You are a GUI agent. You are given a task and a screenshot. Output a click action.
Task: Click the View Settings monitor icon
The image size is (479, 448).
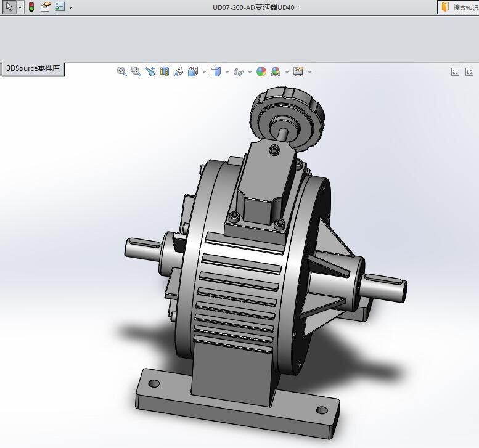(298, 71)
